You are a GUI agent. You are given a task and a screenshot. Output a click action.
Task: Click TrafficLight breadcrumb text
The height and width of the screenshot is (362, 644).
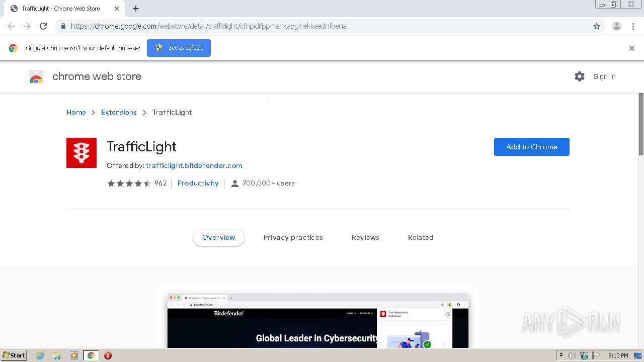[x=172, y=112]
